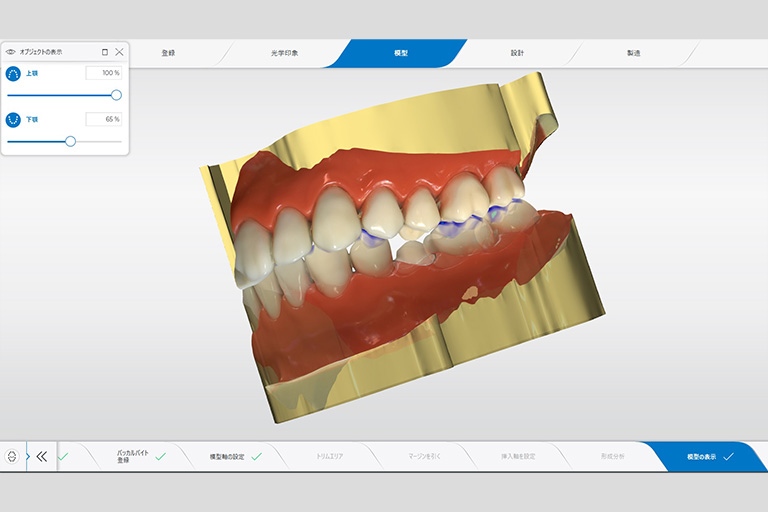Click the upper jaw opacity slider handle
This screenshot has height=512, width=768.
(x=116, y=95)
